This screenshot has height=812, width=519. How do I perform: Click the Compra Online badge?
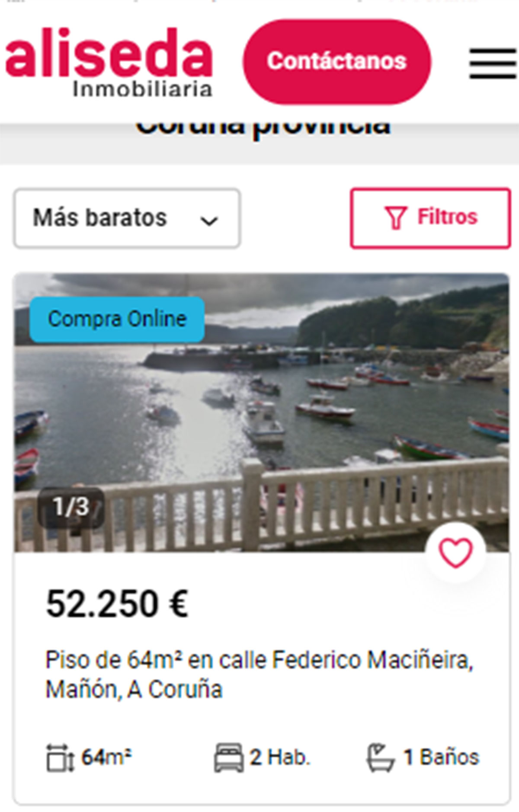117,320
